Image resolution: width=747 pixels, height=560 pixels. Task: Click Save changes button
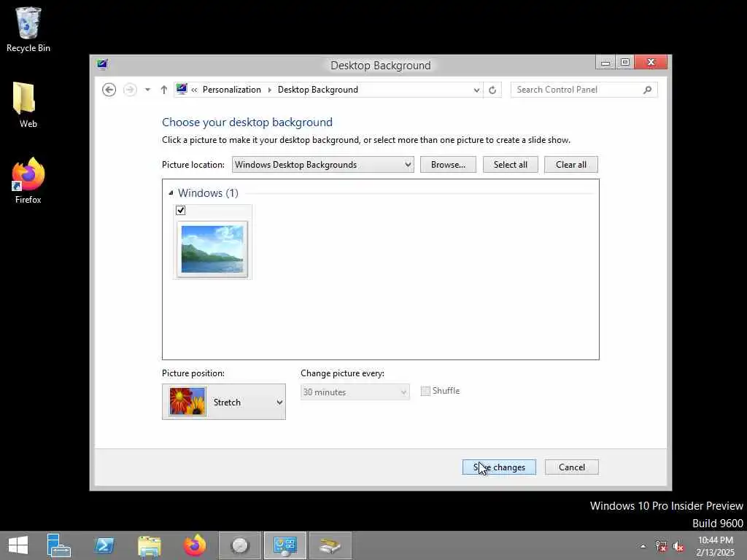coord(499,467)
